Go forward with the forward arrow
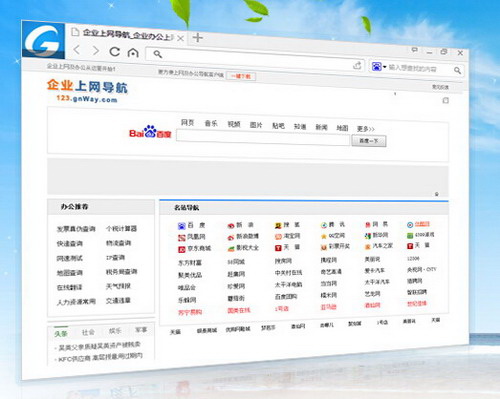The width and height of the screenshot is (500, 399). [x=96, y=51]
